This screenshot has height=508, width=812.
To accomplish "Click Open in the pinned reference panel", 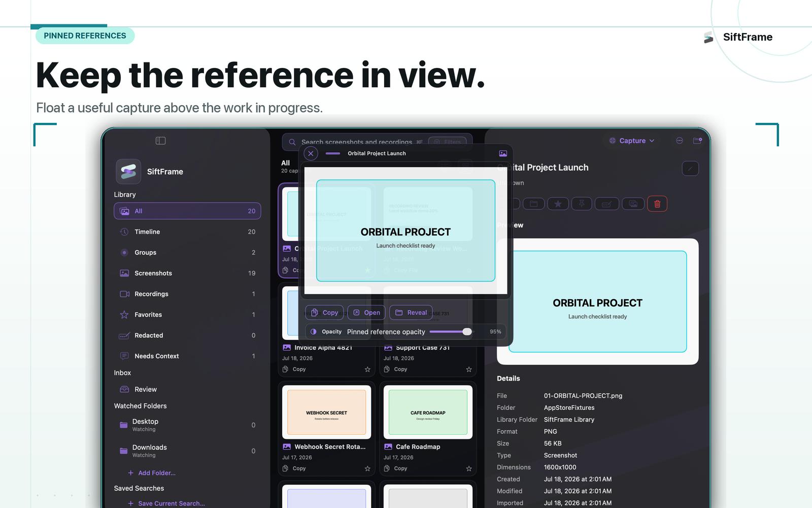I will click(x=366, y=312).
